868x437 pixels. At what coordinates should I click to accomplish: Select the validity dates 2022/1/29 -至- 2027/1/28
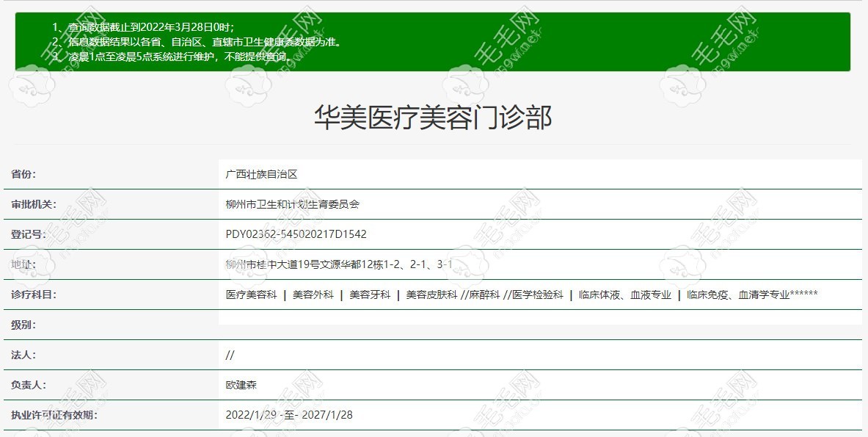tap(289, 415)
